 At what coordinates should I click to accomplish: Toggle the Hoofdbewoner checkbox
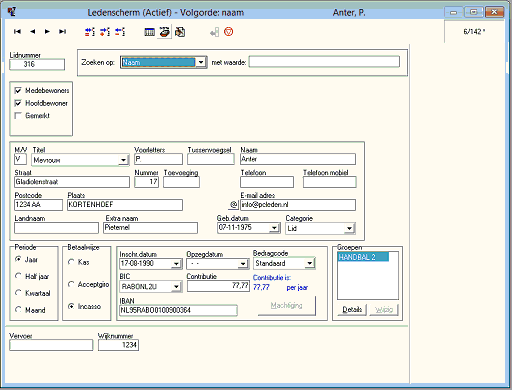[x=18, y=103]
